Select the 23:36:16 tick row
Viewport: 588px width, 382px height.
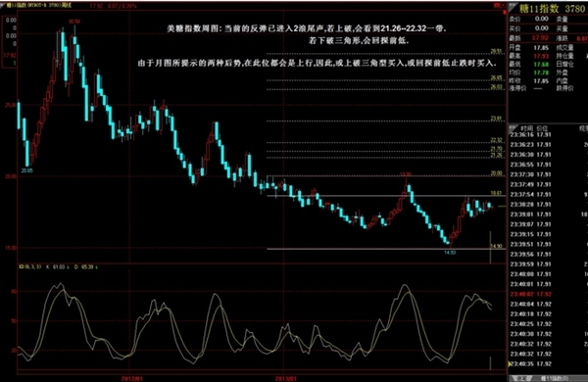pyautogui.click(x=530, y=134)
